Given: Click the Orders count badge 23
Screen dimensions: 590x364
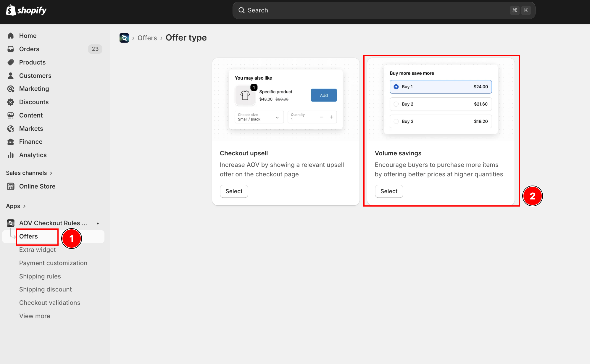Looking at the screenshot, I should click(95, 49).
